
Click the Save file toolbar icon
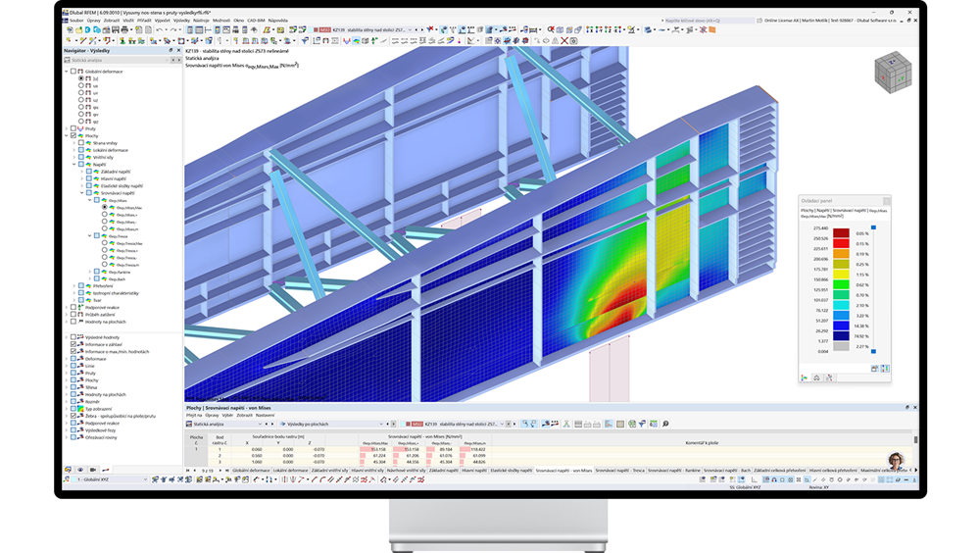tap(115, 29)
